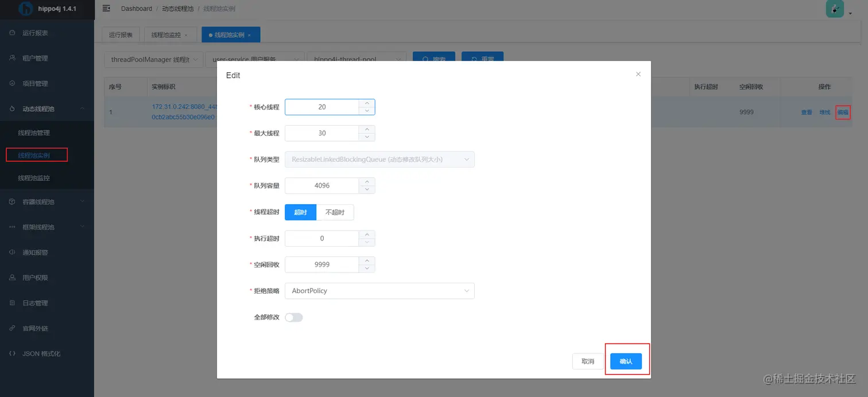Click the 容器线程池 cube icon

[x=12, y=202]
